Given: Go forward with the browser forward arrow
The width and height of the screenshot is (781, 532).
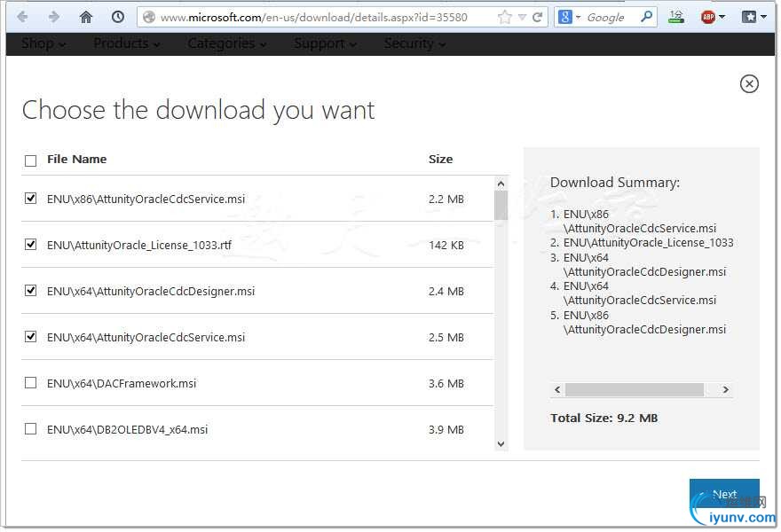Looking at the screenshot, I should 53,17.
